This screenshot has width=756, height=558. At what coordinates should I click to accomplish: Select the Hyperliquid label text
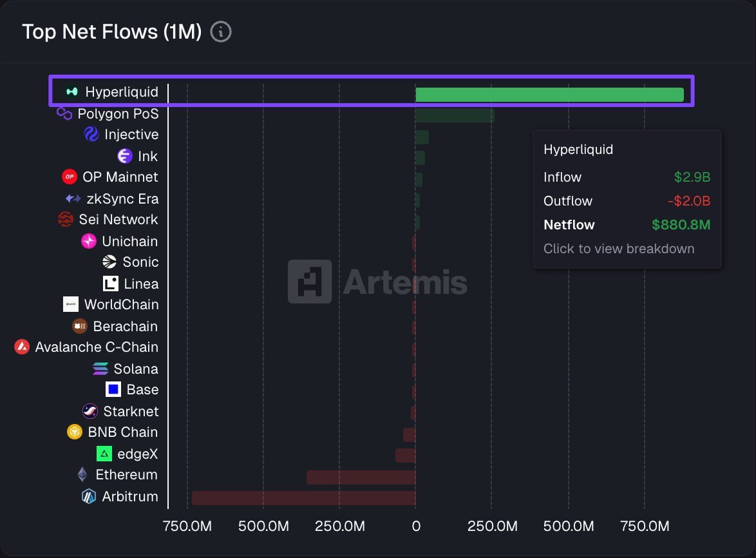(x=122, y=91)
